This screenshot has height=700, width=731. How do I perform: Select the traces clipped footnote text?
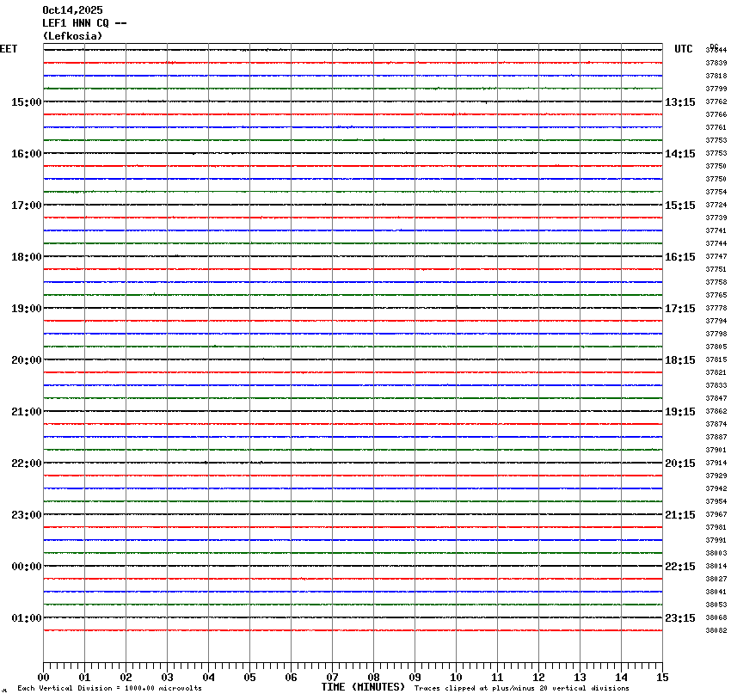tap(521, 688)
